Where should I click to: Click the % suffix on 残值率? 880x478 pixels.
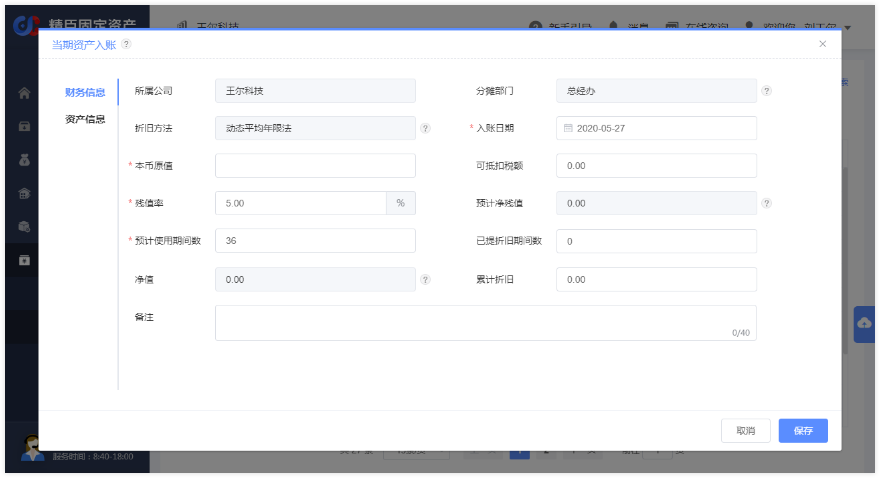pos(401,203)
